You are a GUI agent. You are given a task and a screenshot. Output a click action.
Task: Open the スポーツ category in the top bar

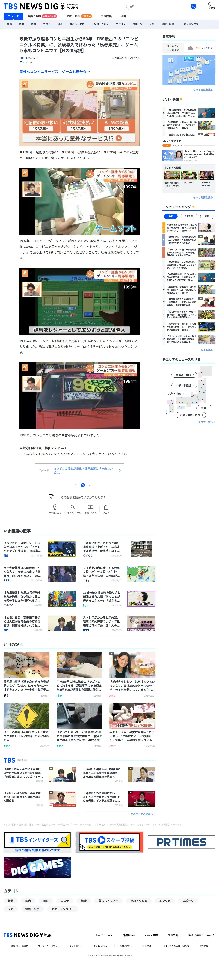tap(138, 24)
